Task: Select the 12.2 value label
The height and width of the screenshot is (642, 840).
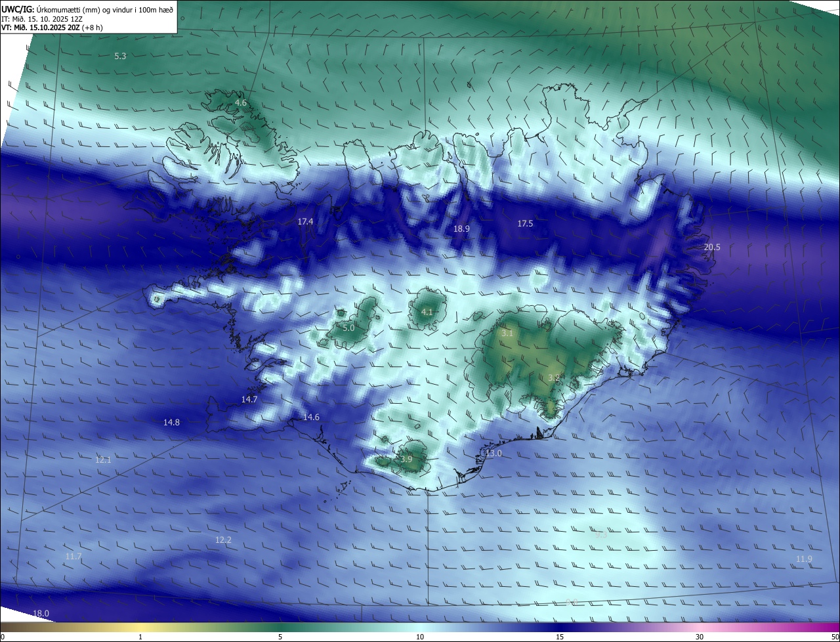Action: point(223,540)
